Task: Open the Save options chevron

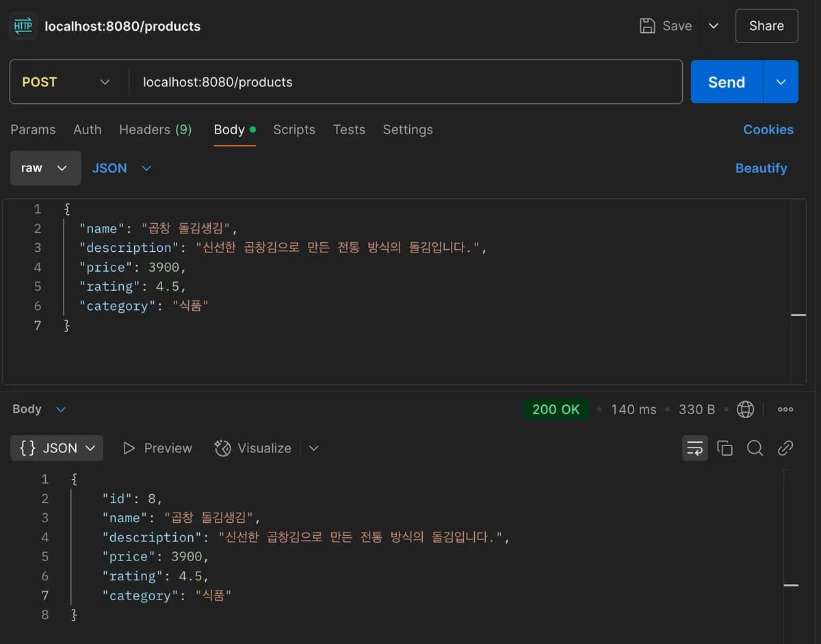Action: coord(713,26)
